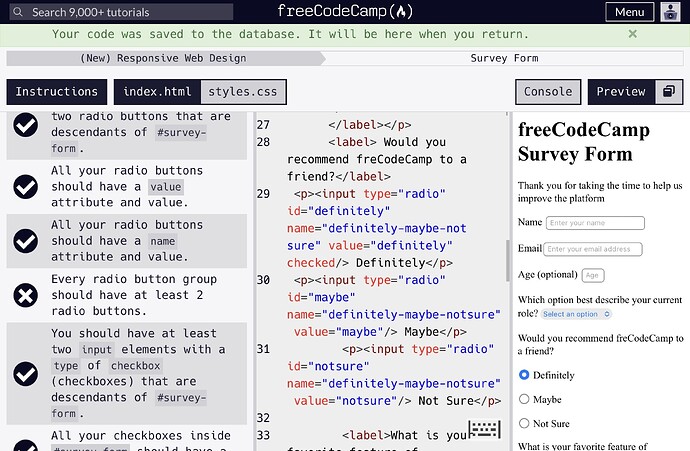690x451 pixels.
Task: Click line number 29 in editor gutter
Action: 263,194
